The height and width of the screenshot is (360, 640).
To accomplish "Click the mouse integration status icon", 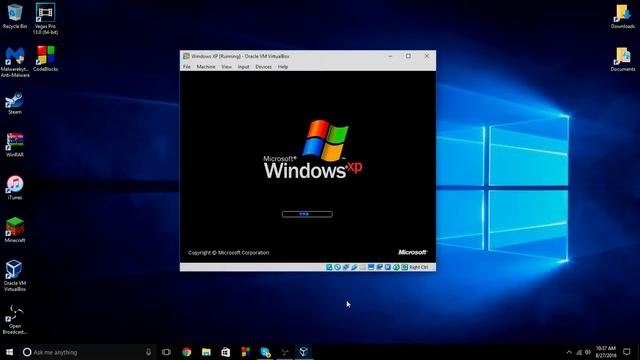I will [396, 267].
